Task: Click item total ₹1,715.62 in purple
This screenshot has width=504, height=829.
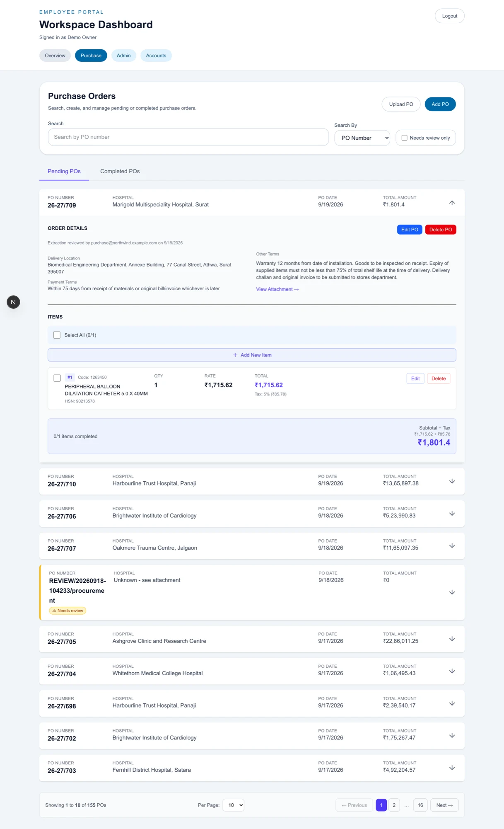Action: click(269, 385)
